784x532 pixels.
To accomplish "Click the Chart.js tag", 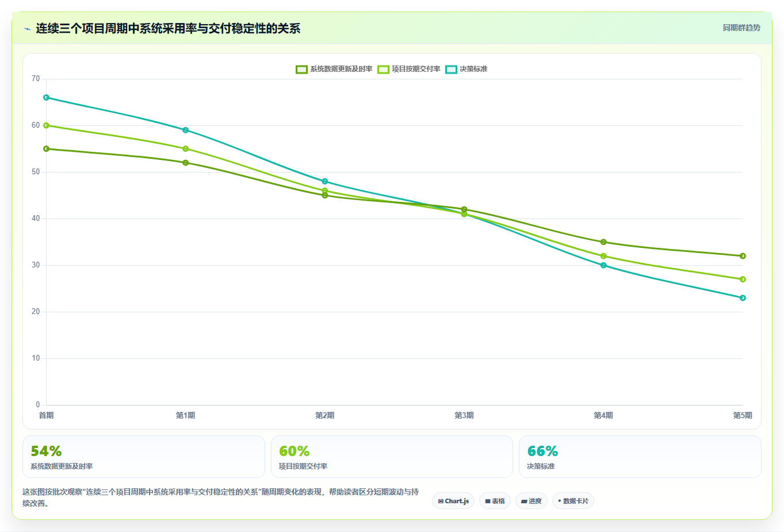I will click(453, 501).
